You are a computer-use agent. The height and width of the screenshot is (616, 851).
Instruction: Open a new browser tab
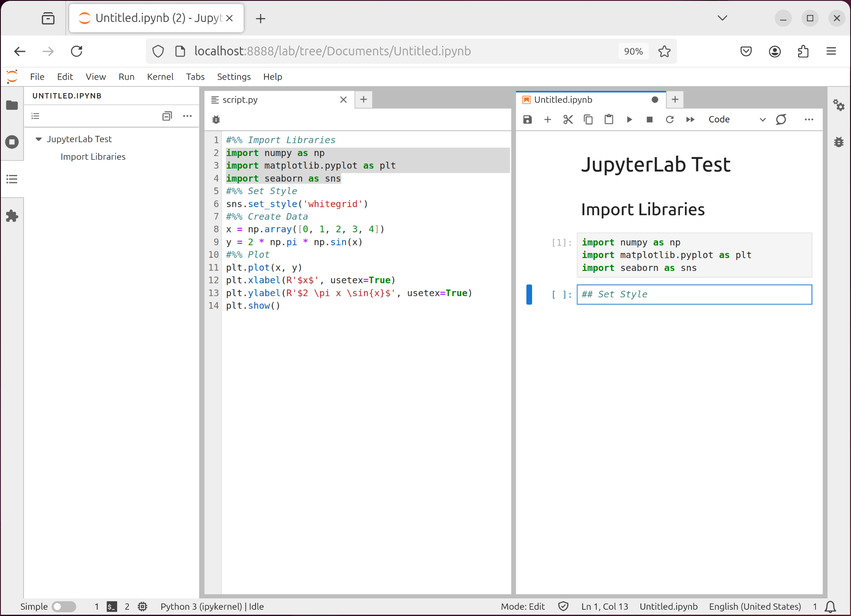coord(261,18)
